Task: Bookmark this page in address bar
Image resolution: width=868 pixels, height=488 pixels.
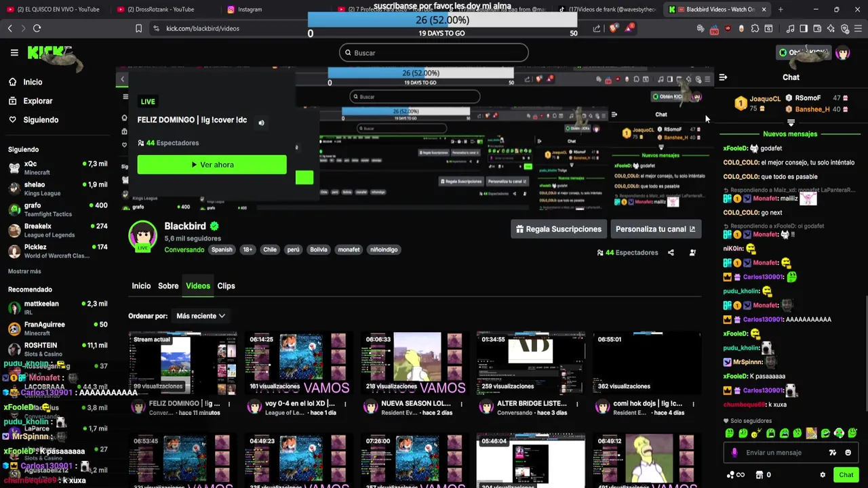Action: point(138,28)
